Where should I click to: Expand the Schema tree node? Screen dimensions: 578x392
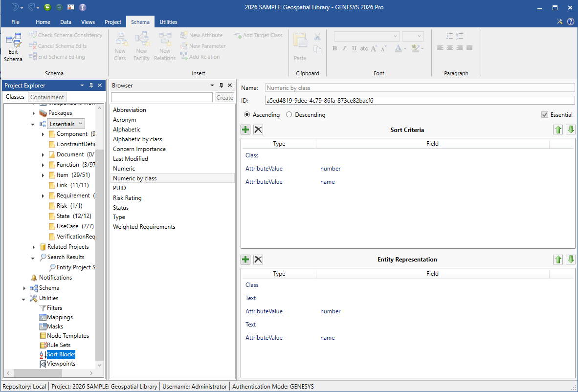tap(24, 288)
